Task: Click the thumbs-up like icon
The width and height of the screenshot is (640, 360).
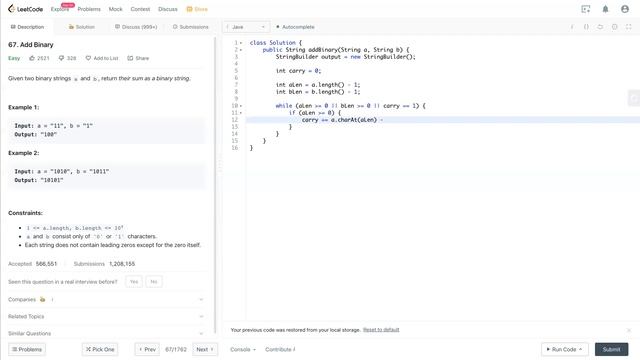Action: coord(32,58)
